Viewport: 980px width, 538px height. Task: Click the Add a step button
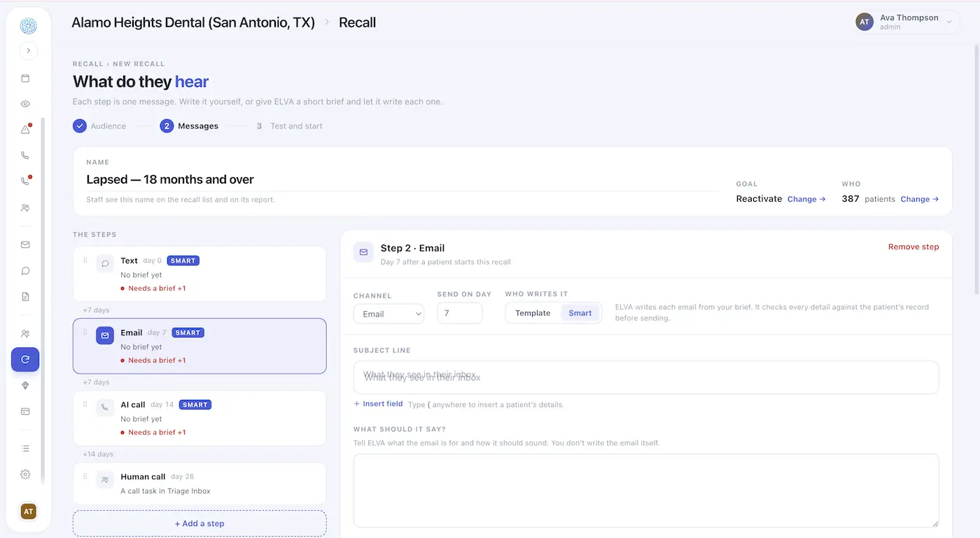199,523
